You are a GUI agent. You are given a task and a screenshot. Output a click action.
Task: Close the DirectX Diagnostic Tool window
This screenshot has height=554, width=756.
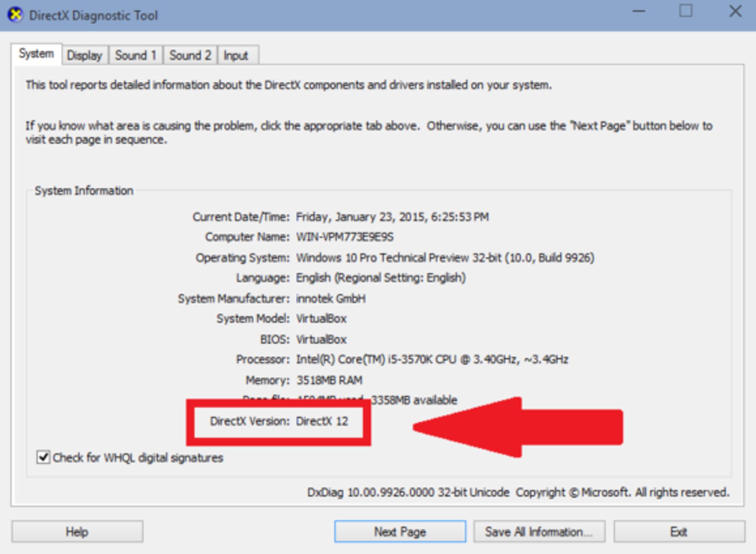click(x=735, y=11)
